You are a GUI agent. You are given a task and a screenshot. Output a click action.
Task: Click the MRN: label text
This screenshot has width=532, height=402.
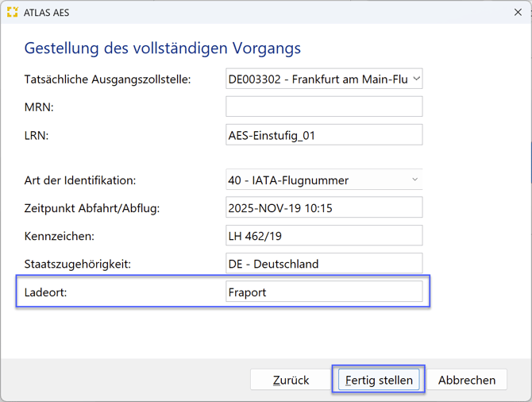point(39,106)
